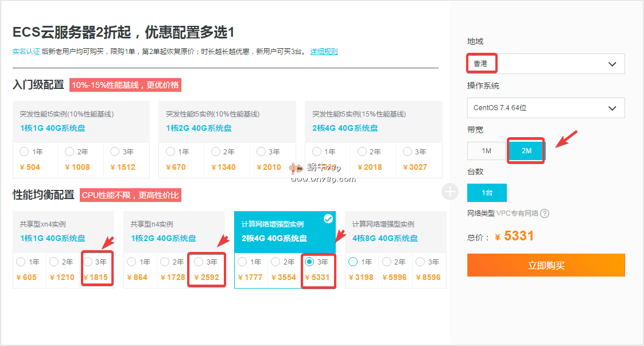Click the chevron arrow of 地域 dropdown
The height and width of the screenshot is (346, 644).
pos(612,64)
